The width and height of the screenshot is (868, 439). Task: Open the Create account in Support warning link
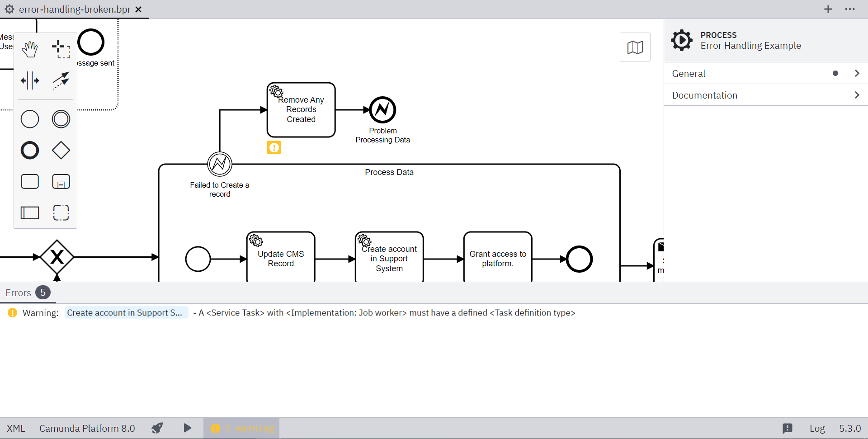[x=127, y=312]
